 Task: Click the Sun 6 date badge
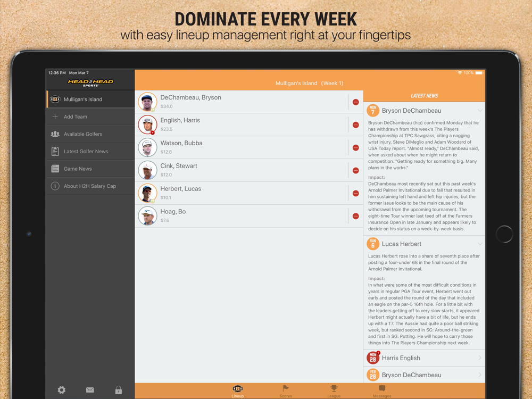[373, 244]
